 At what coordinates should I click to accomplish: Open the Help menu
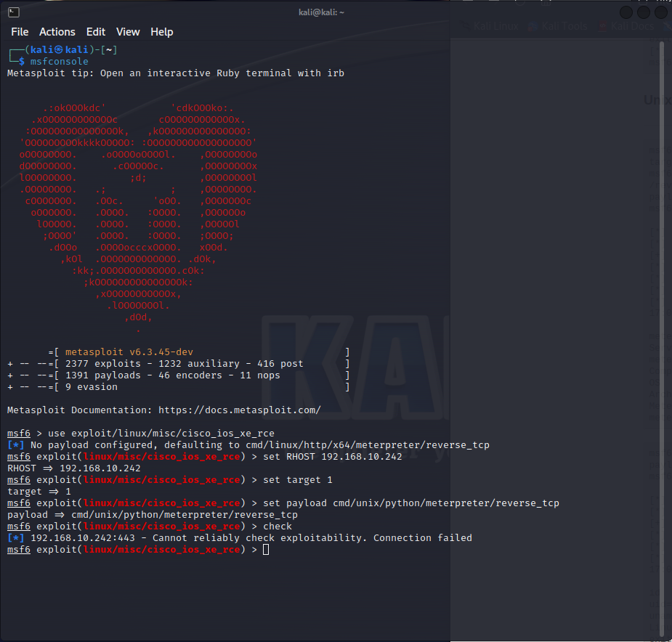click(x=161, y=32)
